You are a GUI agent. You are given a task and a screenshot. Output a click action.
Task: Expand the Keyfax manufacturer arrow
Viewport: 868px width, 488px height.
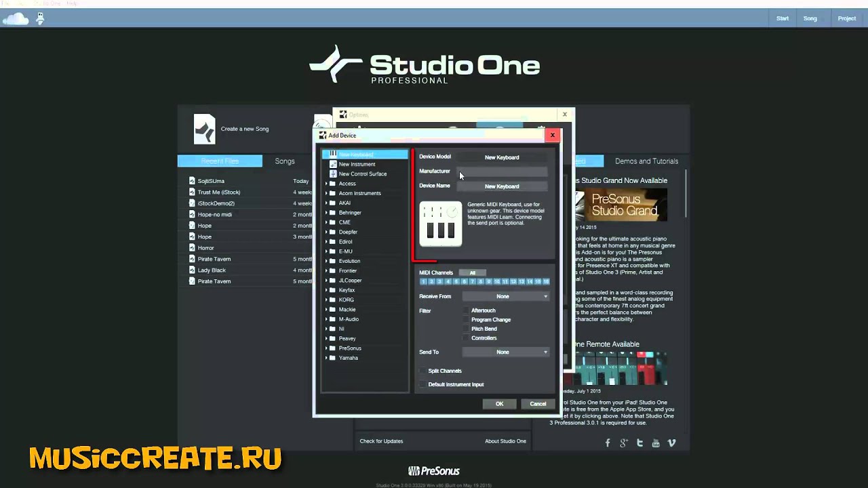(x=326, y=290)
